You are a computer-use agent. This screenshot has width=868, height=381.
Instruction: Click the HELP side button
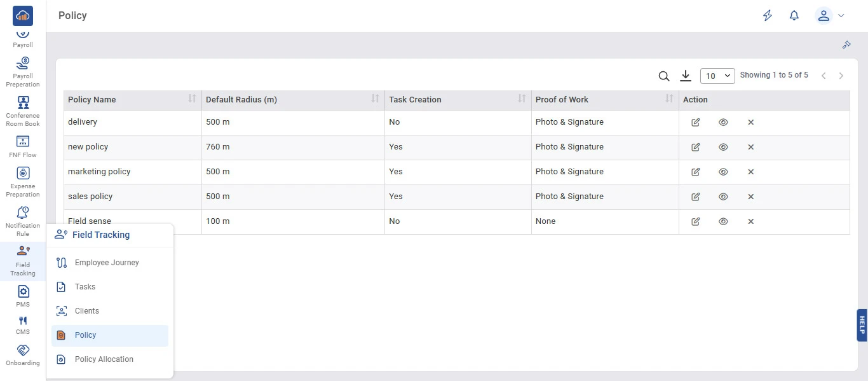point(862,325)
